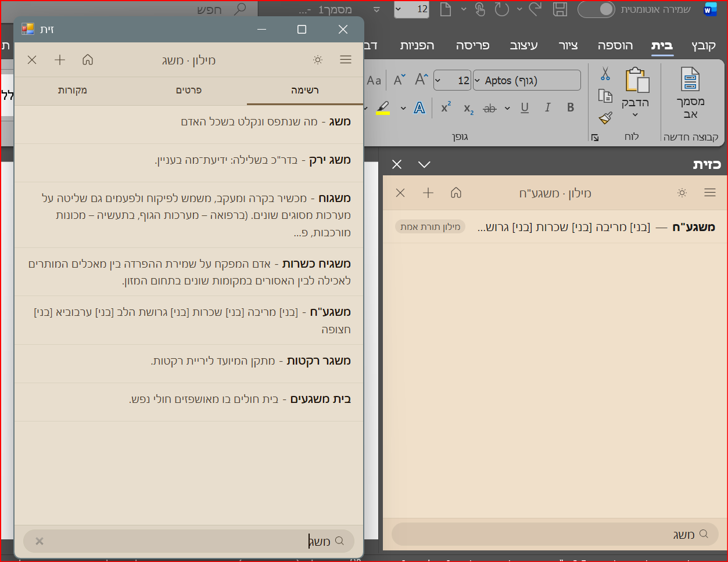Click the plus icon in the זית window
Screen dimensions: 728x562
tap(60, 60)
